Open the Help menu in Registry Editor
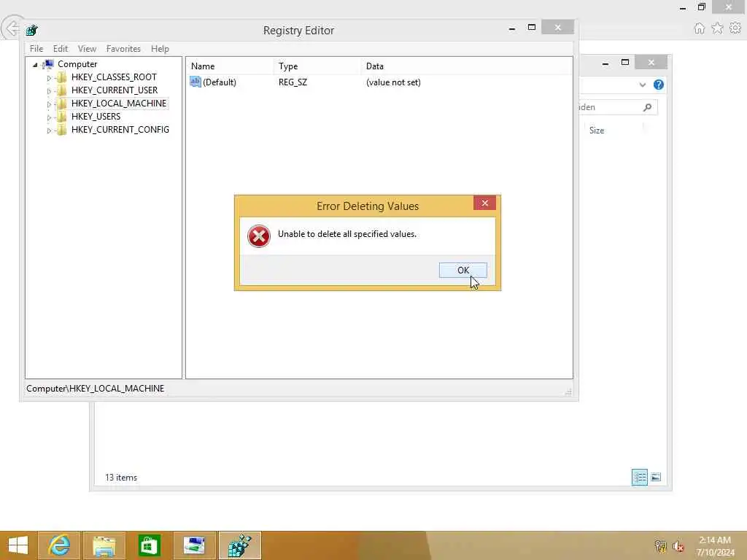Image resolution: width=747 pixels, height=560 pixels. point(160,49)
